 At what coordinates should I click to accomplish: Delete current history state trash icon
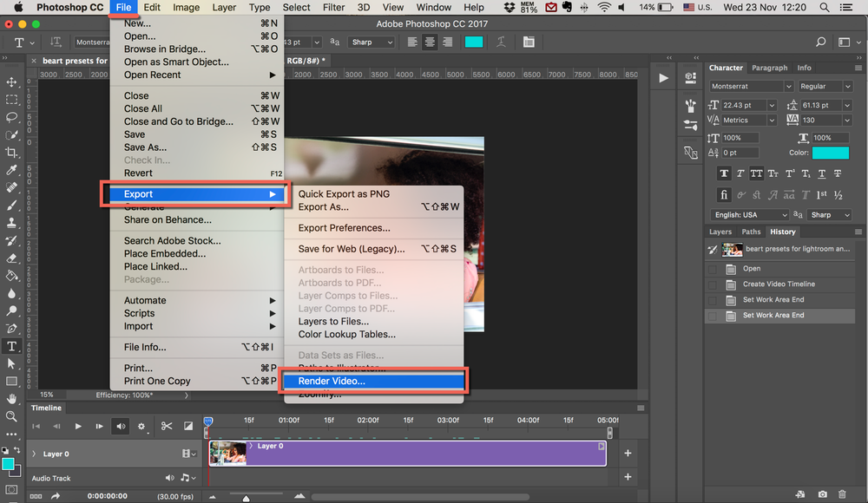(842, 494)
